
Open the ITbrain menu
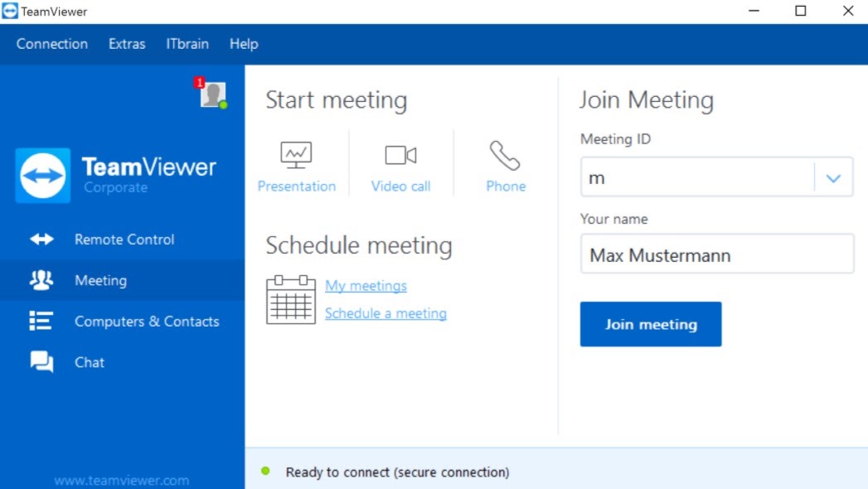tap(187, 44)
